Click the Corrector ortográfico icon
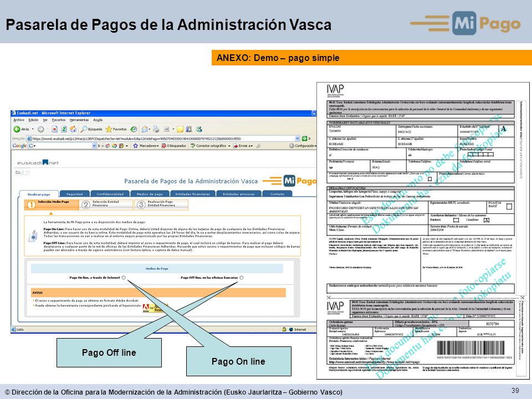The width and height of the screenshot is (532, 399). (193, 146)
